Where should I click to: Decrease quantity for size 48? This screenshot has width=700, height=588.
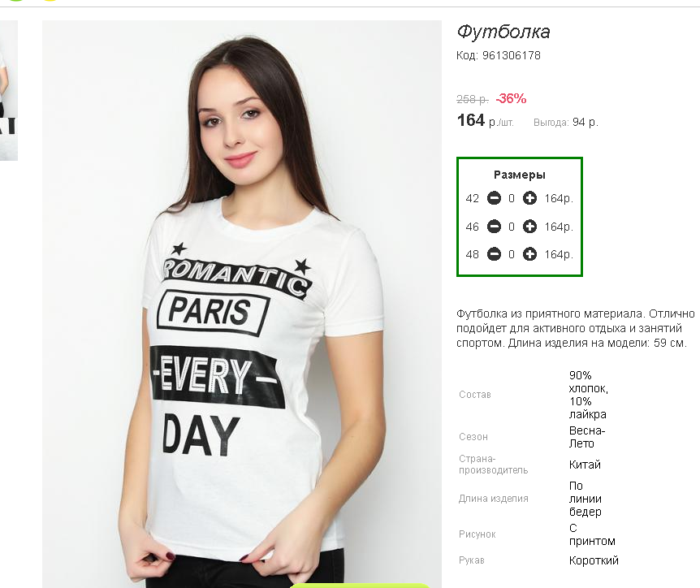click(x=494, y=254)
